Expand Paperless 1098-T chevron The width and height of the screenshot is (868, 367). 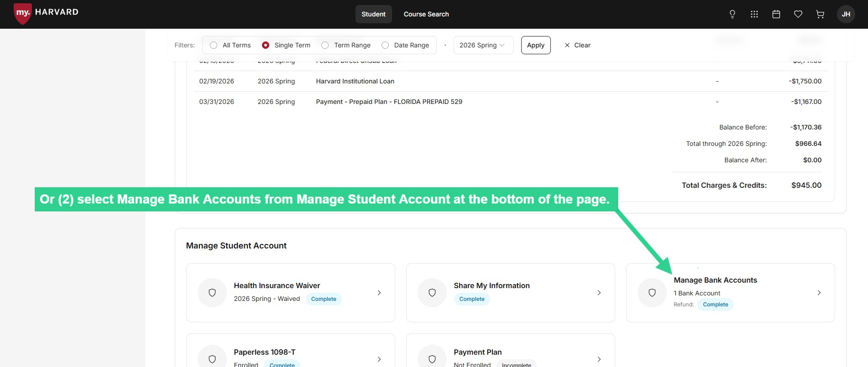point(379,359)
